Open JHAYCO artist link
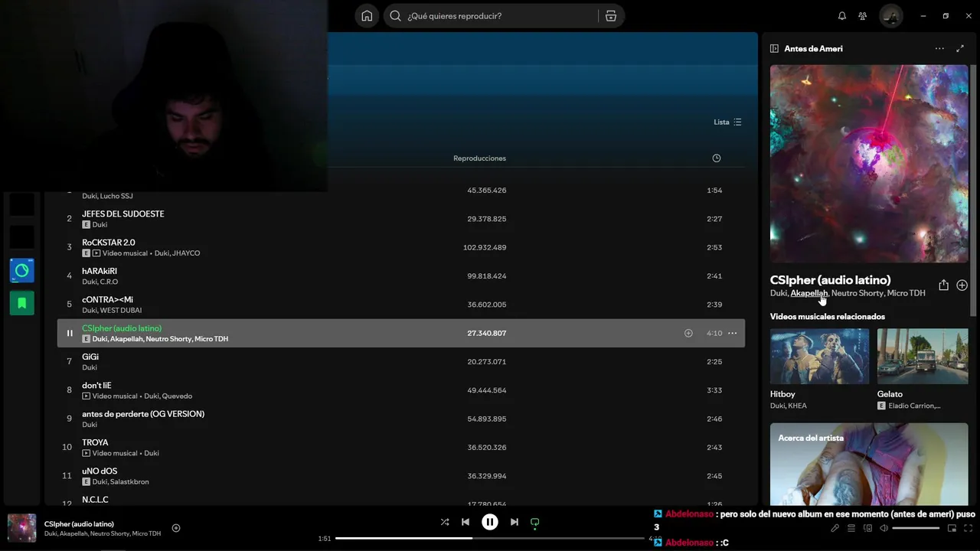980x551 pixels. click(x=186, y=253)
